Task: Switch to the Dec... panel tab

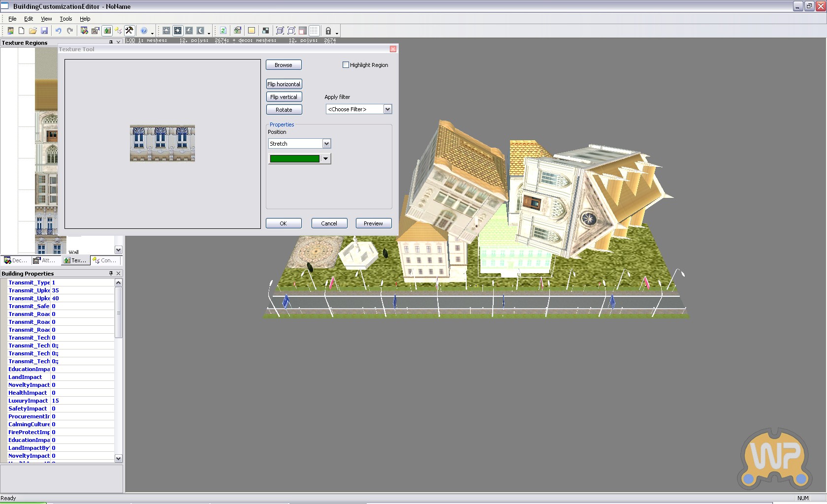Action: point(16,260)
